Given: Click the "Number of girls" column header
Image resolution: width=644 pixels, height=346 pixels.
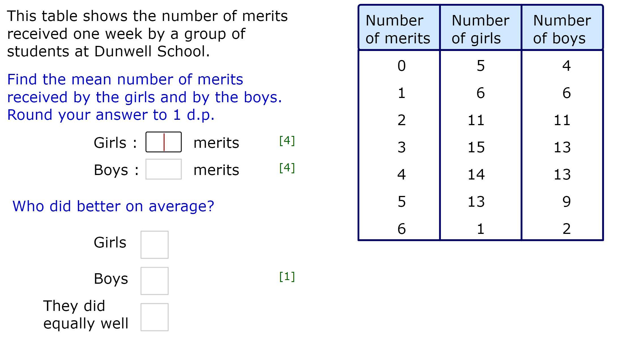Looking at the screenshot, I should 480,29.
